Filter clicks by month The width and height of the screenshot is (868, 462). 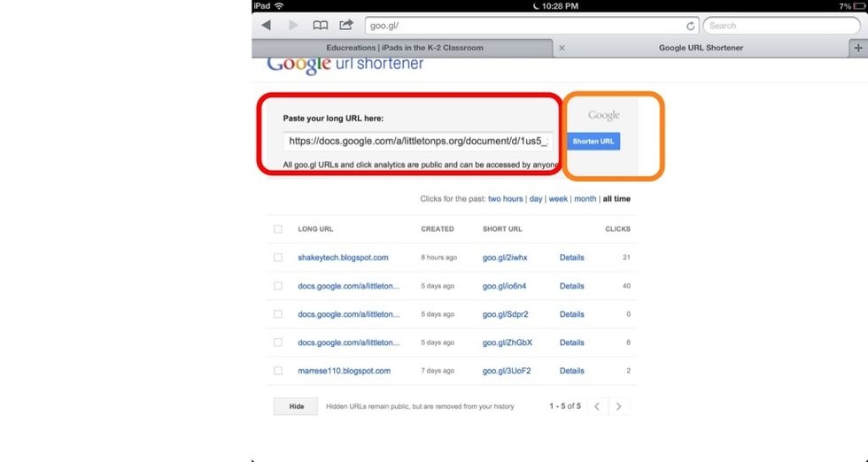(x=585, y=198)
